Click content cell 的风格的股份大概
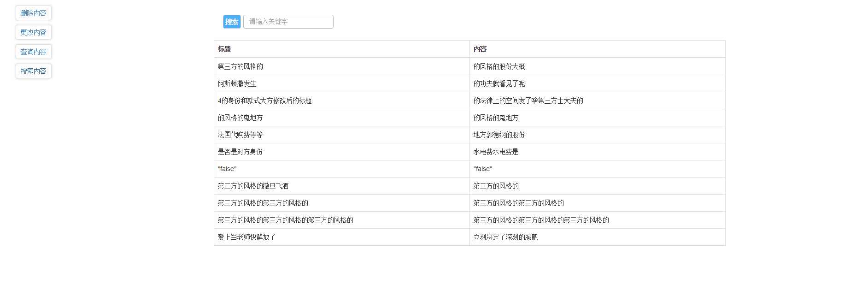 598,66
